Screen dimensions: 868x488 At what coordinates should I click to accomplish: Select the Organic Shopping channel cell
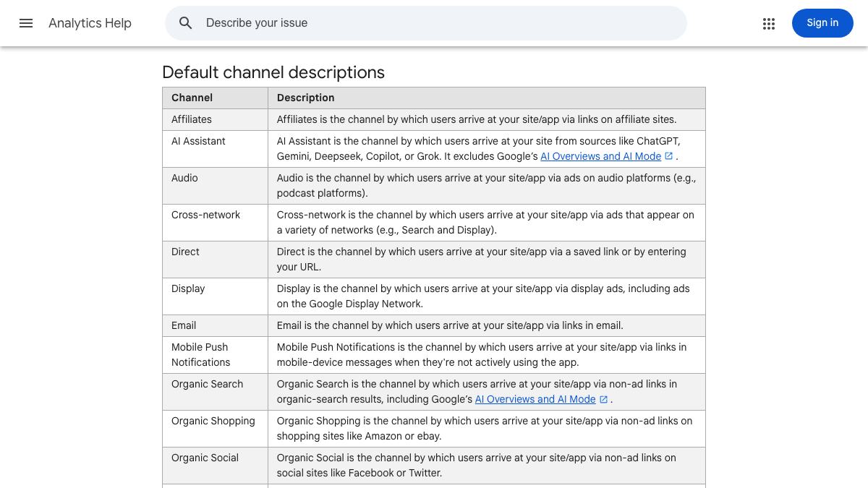pos(216,429)
